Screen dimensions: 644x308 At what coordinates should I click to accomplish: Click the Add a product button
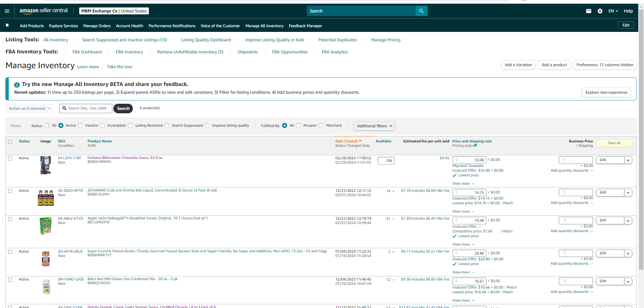click(554, 65)
